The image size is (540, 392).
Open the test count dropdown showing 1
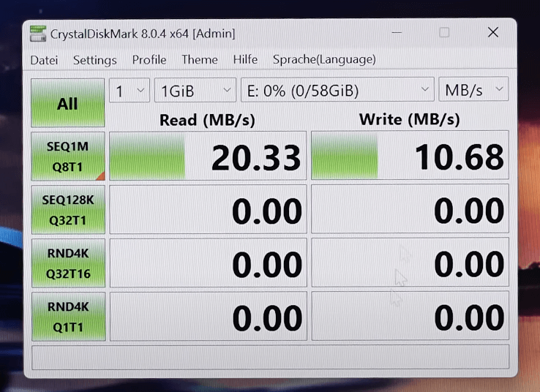pyautogui.click(x=130, y=91)
